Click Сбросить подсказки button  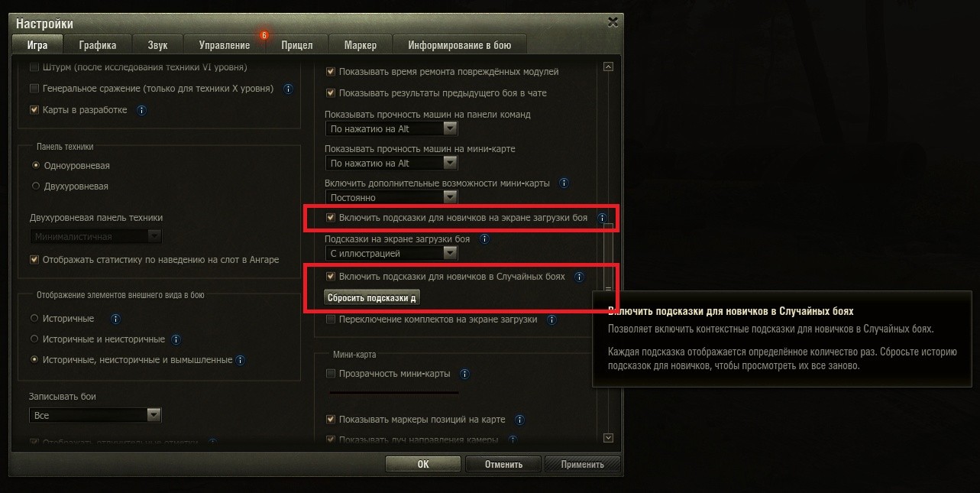click(372, 297)
